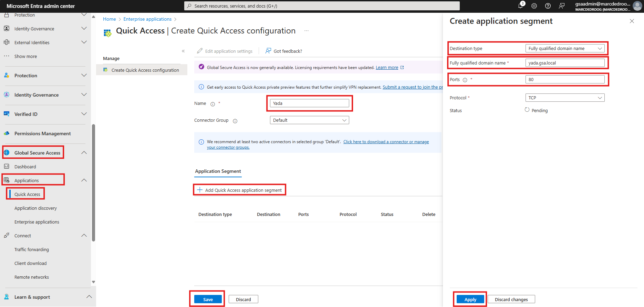Select the Application Segment tab
The height and width of the screenshot is (307, 644).
(218, 171)
